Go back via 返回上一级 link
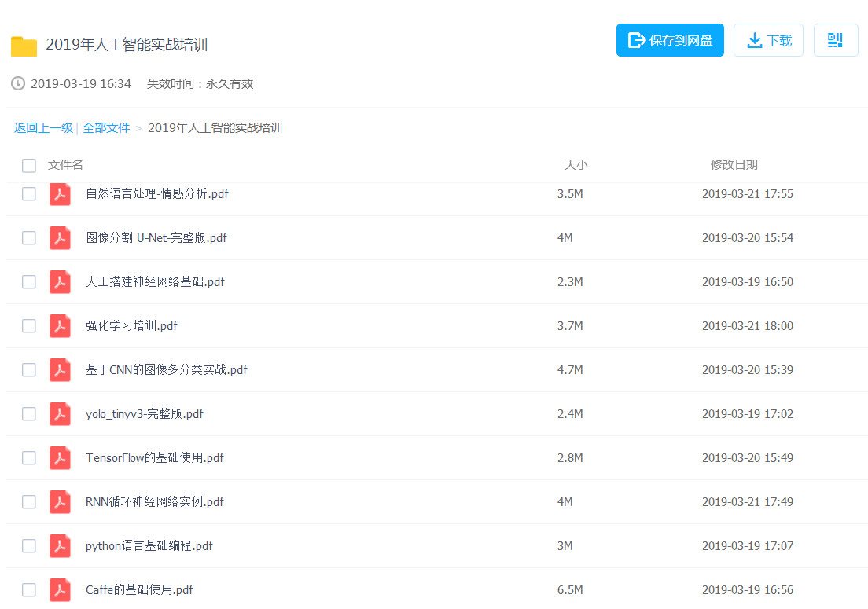Screen dimensions: 868x609 (x=43, y=128)
